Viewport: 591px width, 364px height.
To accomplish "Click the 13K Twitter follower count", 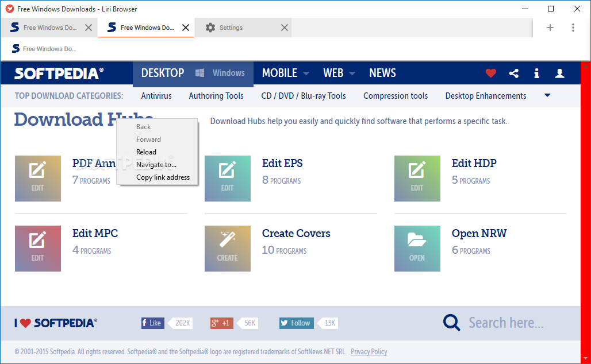I will (x=329, y=323).
